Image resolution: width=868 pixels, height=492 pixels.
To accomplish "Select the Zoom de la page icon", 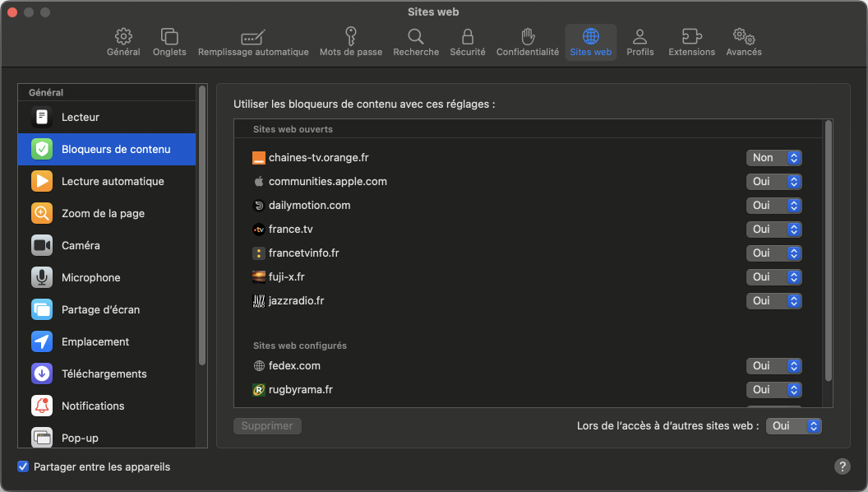I will pos(42,213).
